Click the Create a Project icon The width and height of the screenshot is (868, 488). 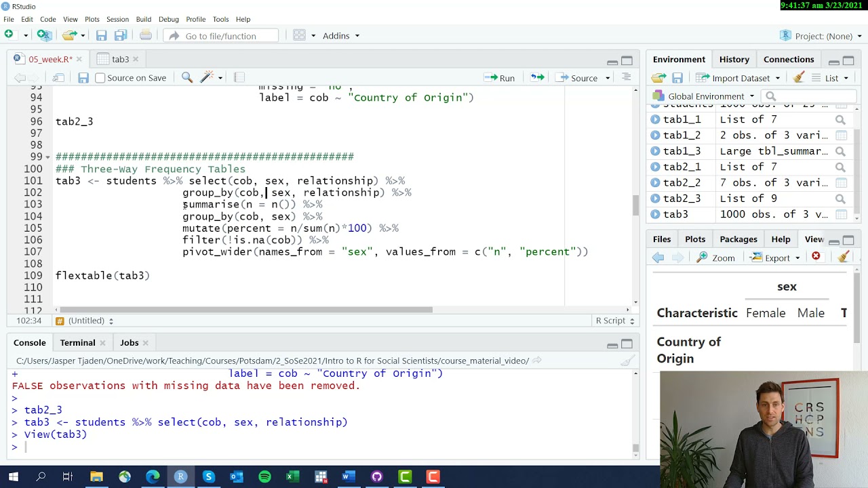(43, 35)
